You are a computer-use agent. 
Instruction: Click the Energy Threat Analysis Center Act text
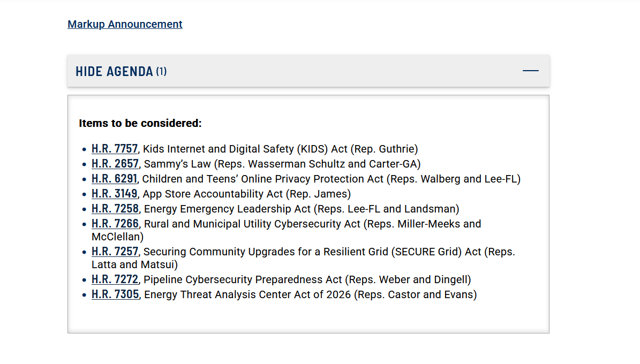[247, 294]
